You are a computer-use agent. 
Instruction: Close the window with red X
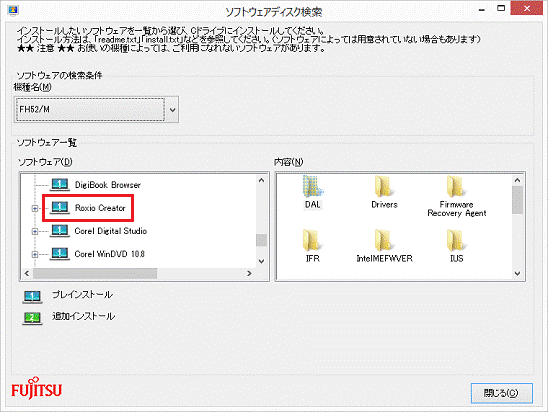(x=527, y=8)
